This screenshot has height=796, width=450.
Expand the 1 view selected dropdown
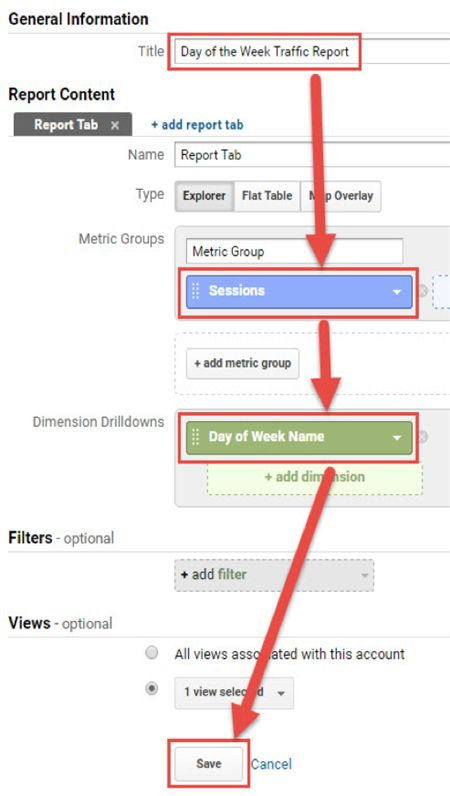click(234, 692)
